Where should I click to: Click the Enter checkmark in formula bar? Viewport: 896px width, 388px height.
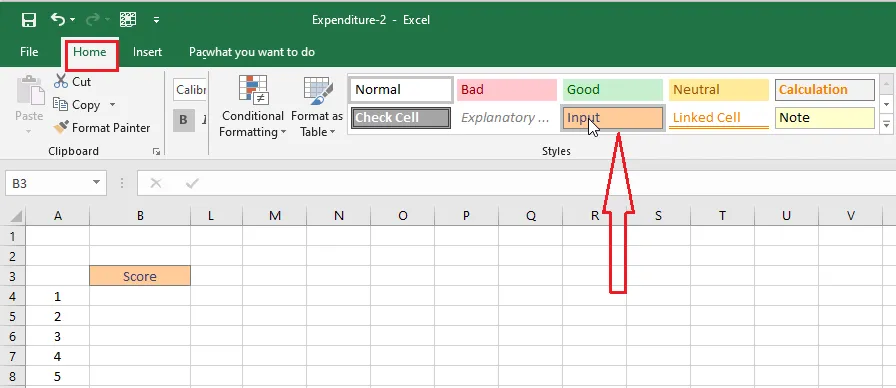coord(193,183)
